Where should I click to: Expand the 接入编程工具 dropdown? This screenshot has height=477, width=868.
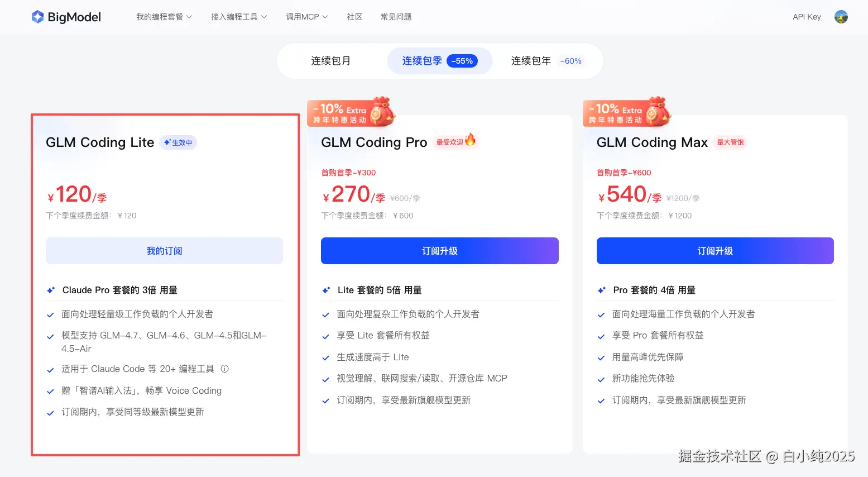tap(239, 17)
